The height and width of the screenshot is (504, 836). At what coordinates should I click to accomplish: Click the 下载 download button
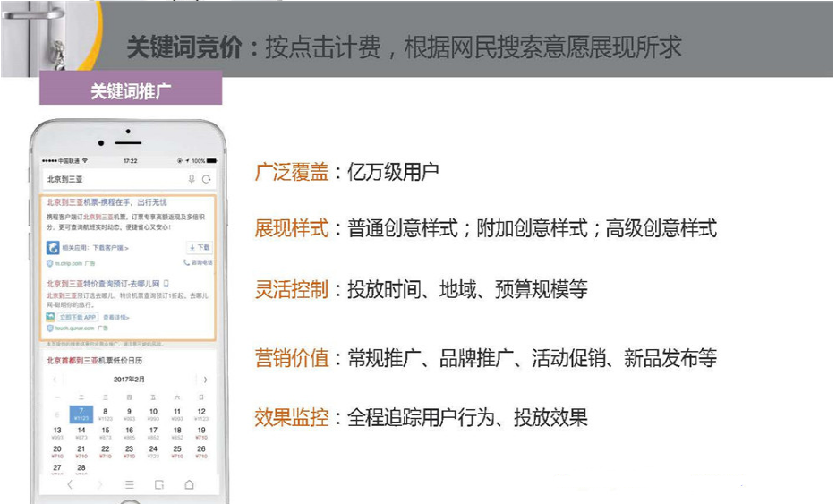pos(200,247)
